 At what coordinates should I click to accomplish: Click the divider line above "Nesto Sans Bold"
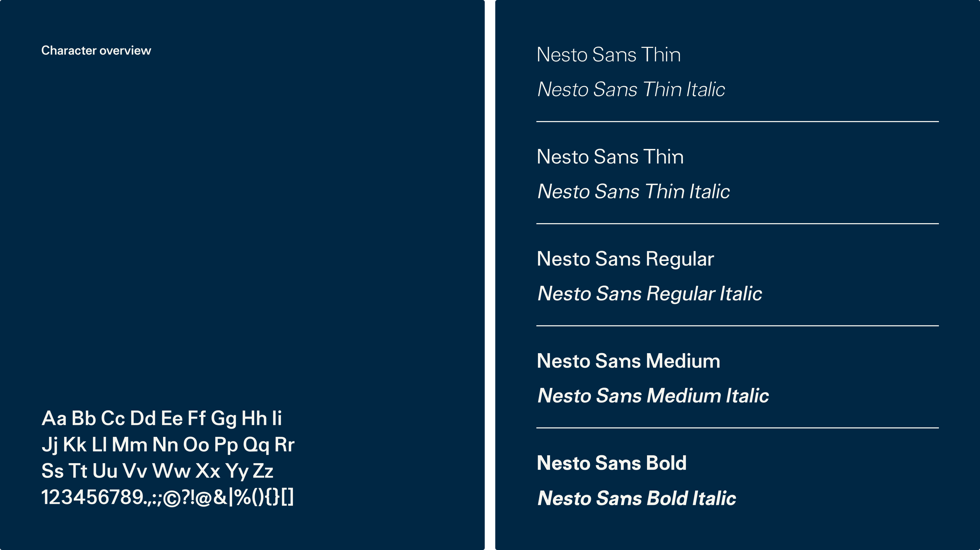737,428
